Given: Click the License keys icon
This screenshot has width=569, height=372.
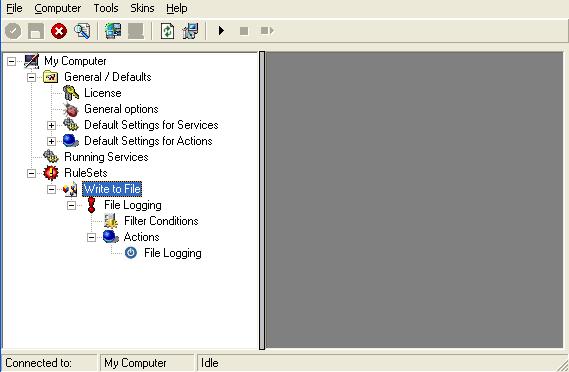Looking at the screenshot, I should (x=71, y=93).
